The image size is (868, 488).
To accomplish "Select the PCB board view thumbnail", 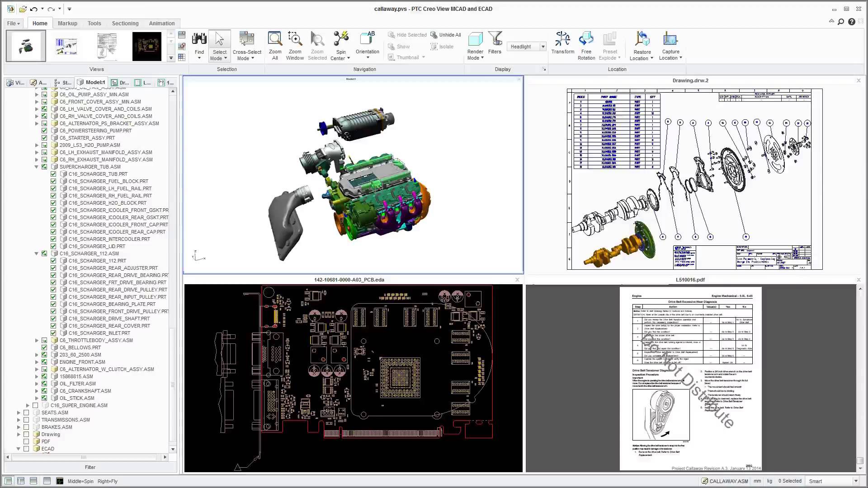I will (146, 46).
